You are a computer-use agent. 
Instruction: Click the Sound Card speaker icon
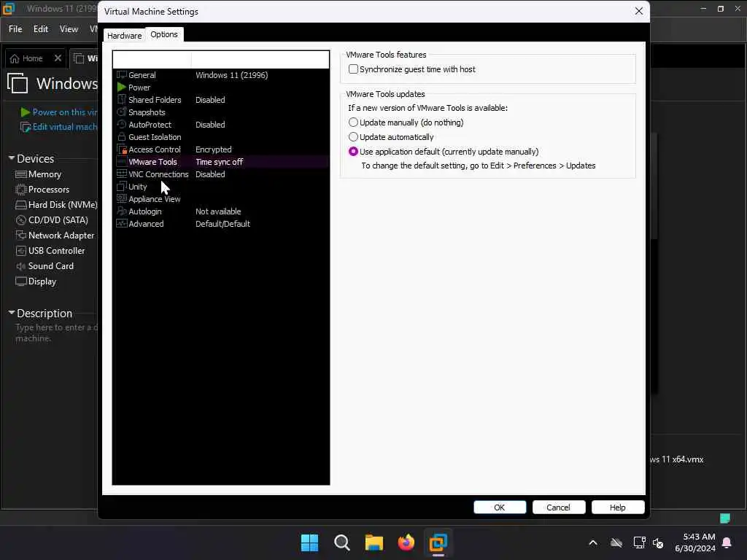pyautogui.click(x=21, y=265)
